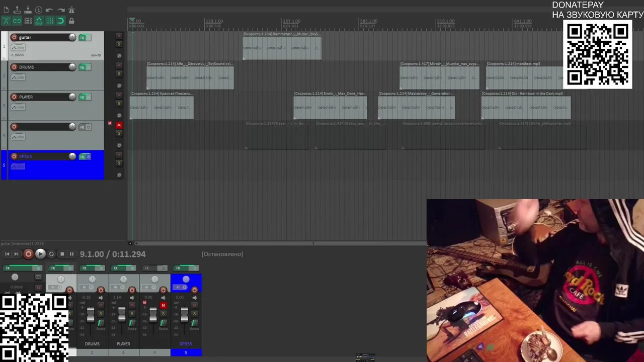Open project with the upload-arrow icon

point(17,10)
